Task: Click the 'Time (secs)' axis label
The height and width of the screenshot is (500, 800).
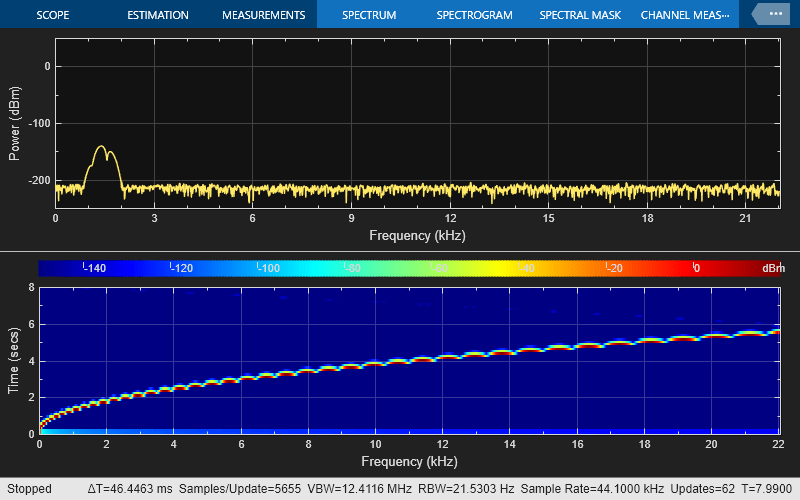Action: click(13, 360)
